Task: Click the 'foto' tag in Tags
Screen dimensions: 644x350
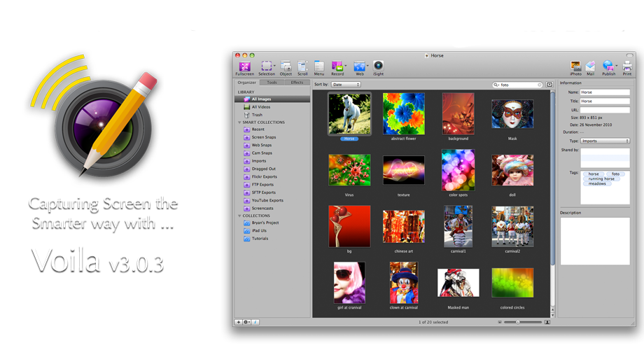Action: click(x=615, y=174)
